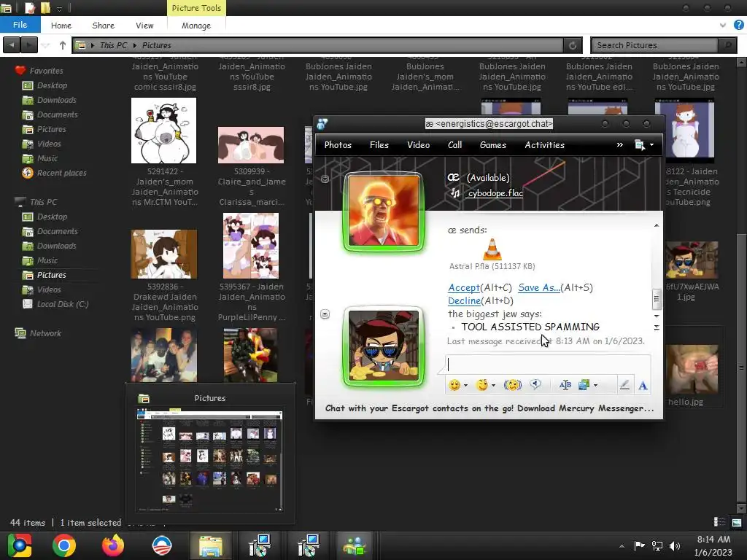Click the Explorer Back navigation arrow
Viewport: 747px width, 560px height.
pyautogui.click(x=12, y=45)
